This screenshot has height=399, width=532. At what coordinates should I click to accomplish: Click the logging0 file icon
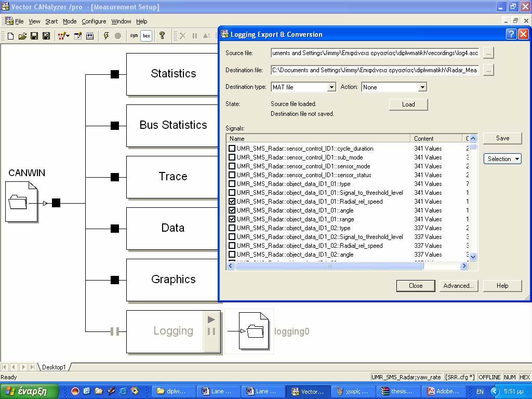click(x=254, y=331)
